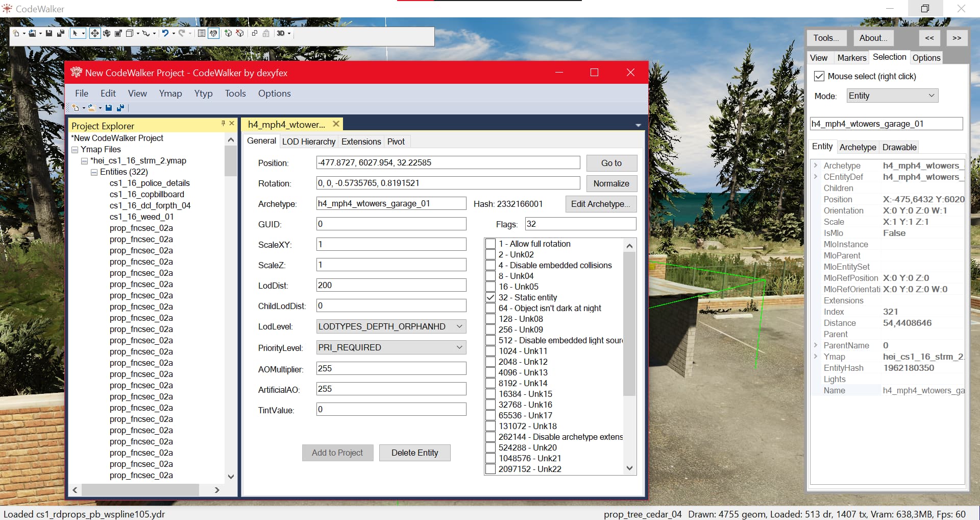Switch to the LOD Hierarchy tab
Viewport: 980px width, 520px height.
pyautogui.click(x=308, y=141)
